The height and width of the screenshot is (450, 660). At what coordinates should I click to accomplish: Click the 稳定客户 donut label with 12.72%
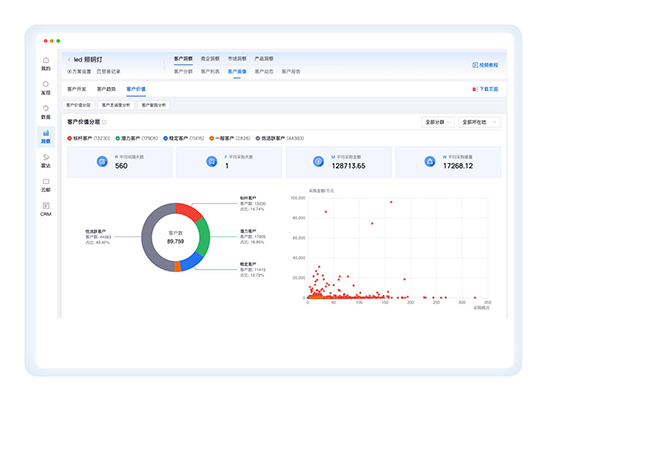[x=253, y=270]
